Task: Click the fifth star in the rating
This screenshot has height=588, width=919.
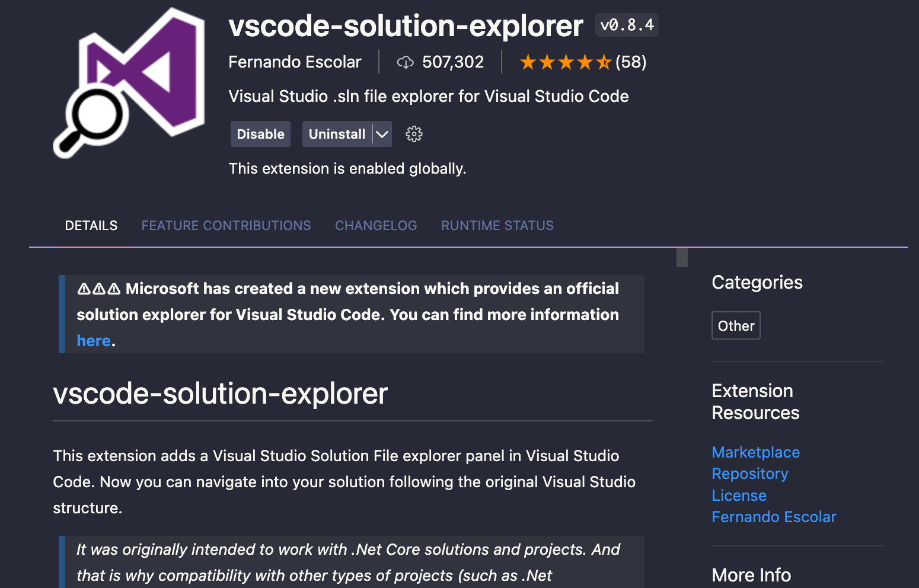Action: [603, 61]
